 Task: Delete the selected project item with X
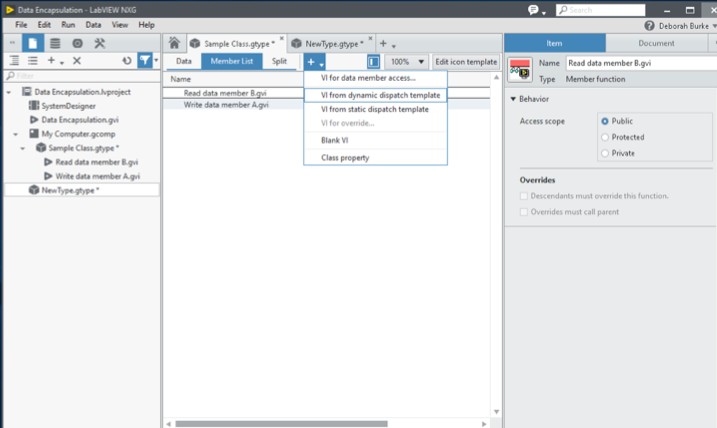point(77,60)
